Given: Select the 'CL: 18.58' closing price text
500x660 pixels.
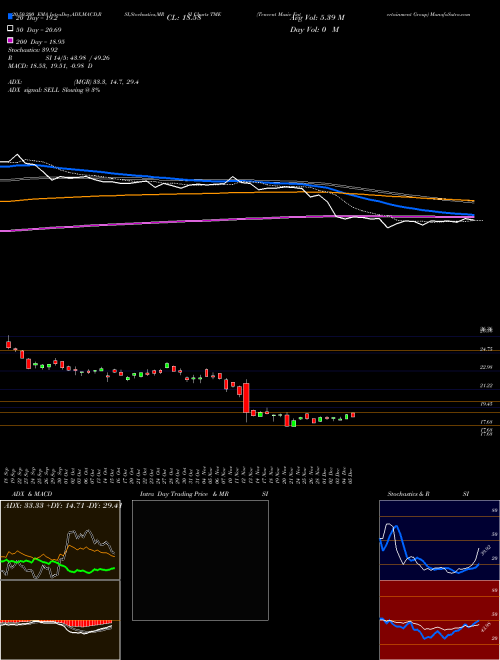Looking at the screenshot, I should coord(184,18).
